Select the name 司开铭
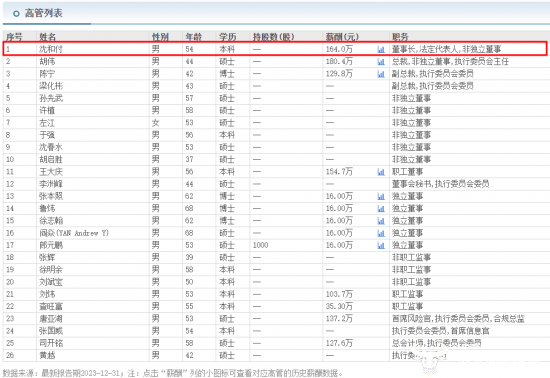The width and height of the screenshot is (550, 378). [x=51, y=344]
